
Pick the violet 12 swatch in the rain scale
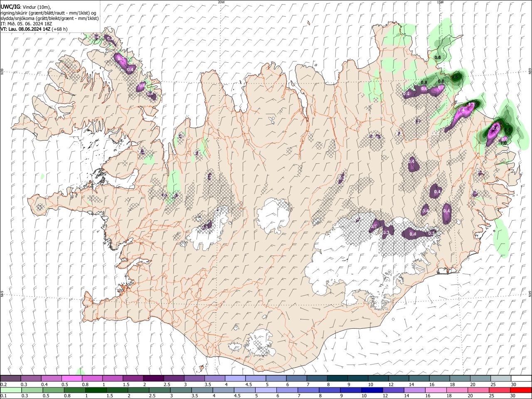[393, 390]
